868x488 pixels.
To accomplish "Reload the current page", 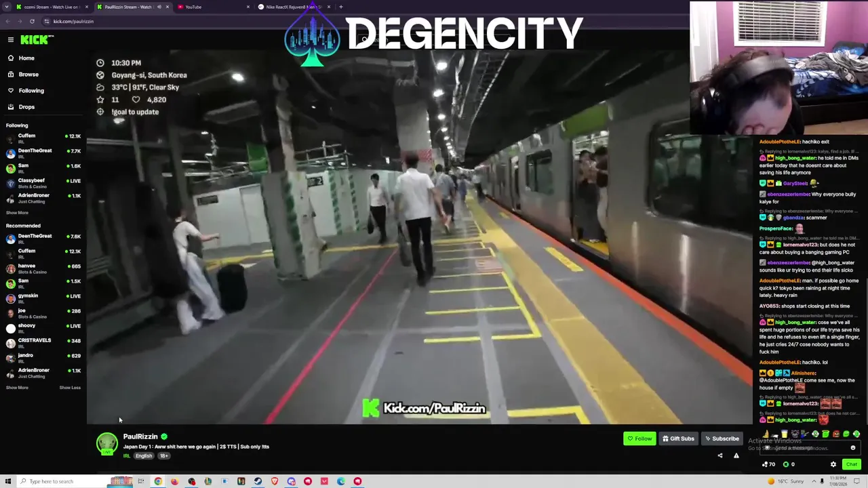I will pyautogui.click(x=32, y=21).
